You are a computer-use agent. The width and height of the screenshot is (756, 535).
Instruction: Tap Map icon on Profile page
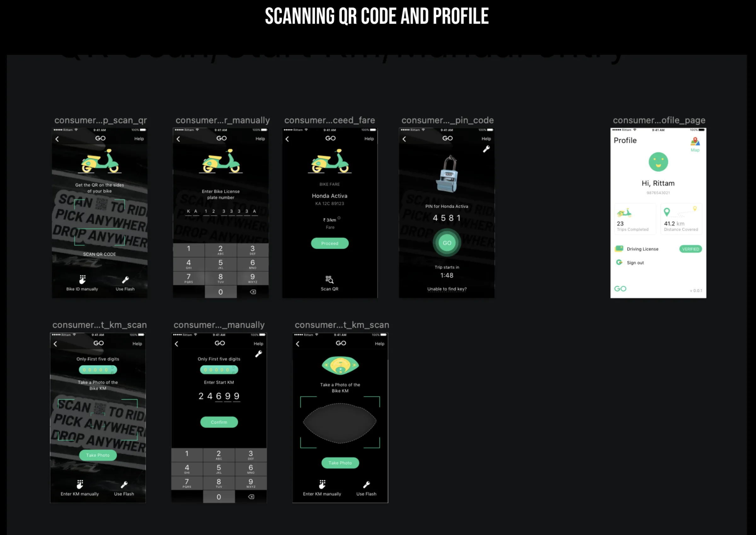click(x=695, y=144)
